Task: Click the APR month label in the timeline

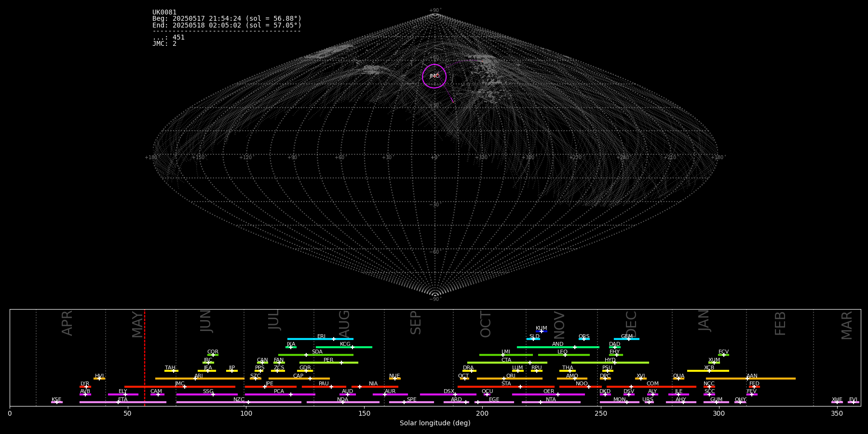Action: 67,323
